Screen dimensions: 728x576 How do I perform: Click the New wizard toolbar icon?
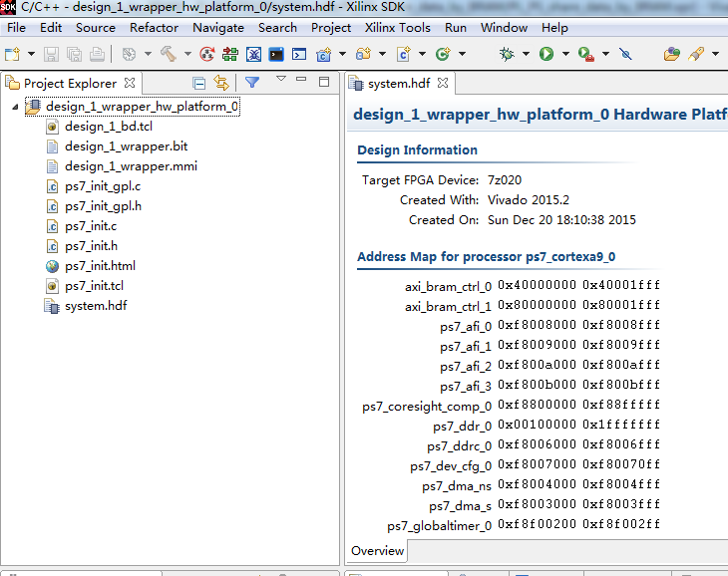coord(13,54)
